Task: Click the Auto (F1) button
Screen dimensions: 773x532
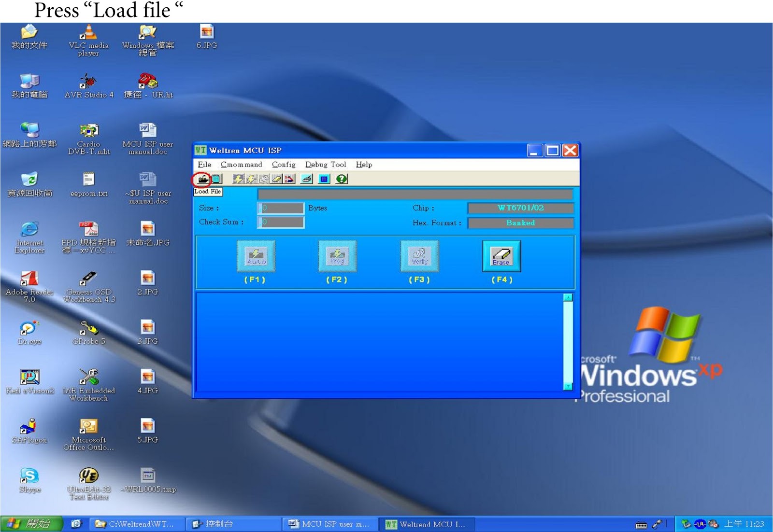Action: point(256,256)
